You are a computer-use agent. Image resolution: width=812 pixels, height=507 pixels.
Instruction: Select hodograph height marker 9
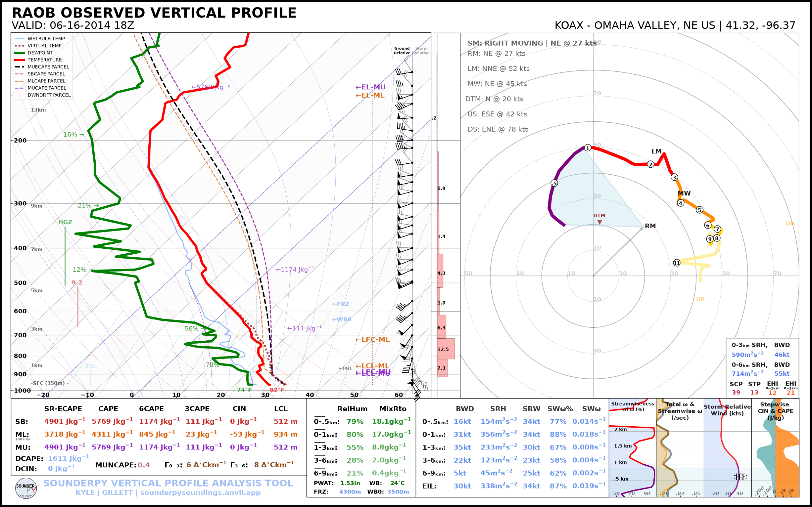tap(710, 239)
